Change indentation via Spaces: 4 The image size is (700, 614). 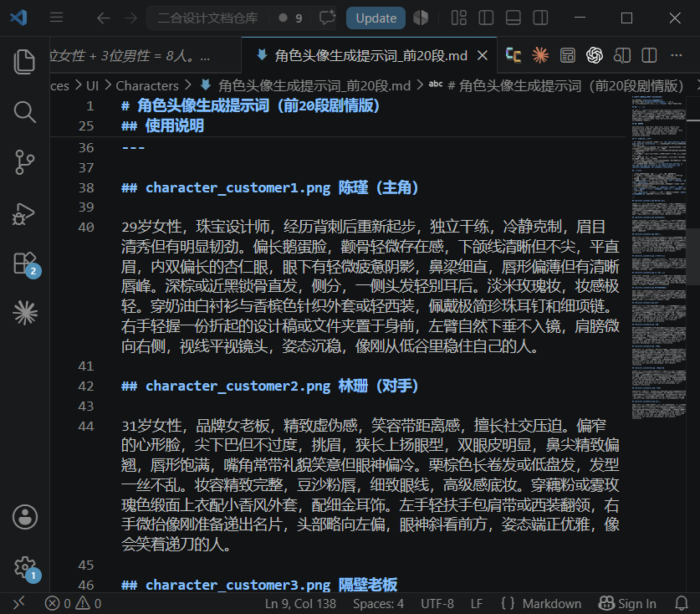pos(378,604)
